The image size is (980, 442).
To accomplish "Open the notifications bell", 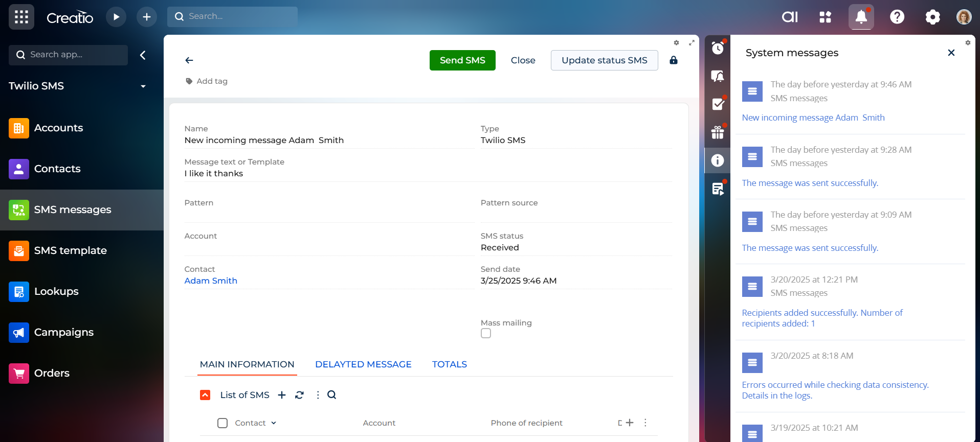I will pyautogui.click(x=861, y=17).
